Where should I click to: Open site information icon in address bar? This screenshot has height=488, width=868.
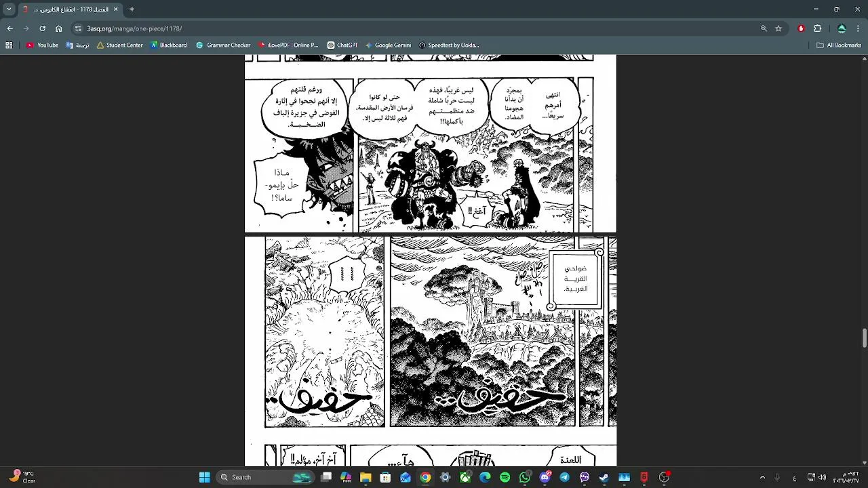point(79,28)
